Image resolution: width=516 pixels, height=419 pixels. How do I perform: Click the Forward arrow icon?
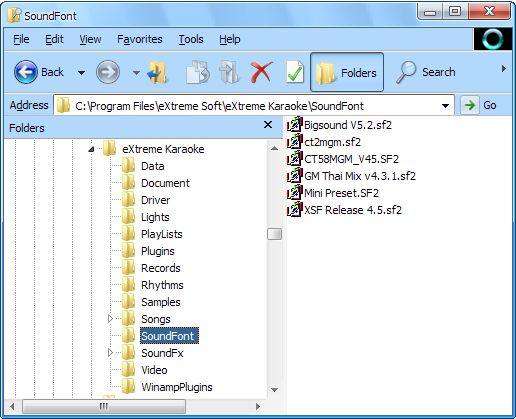click(x=108, y=72)
